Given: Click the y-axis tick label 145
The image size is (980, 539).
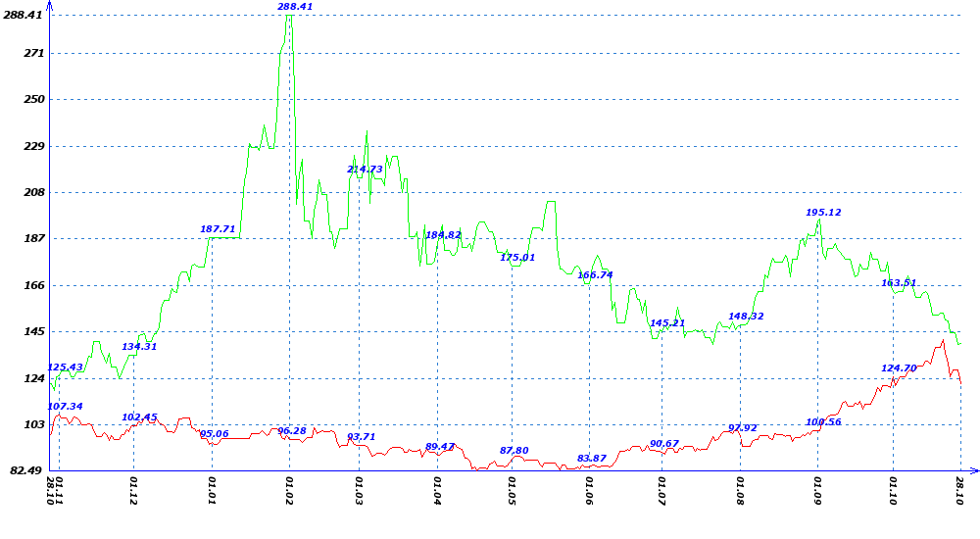Looking at the screenshot, I should click(33, 332).
